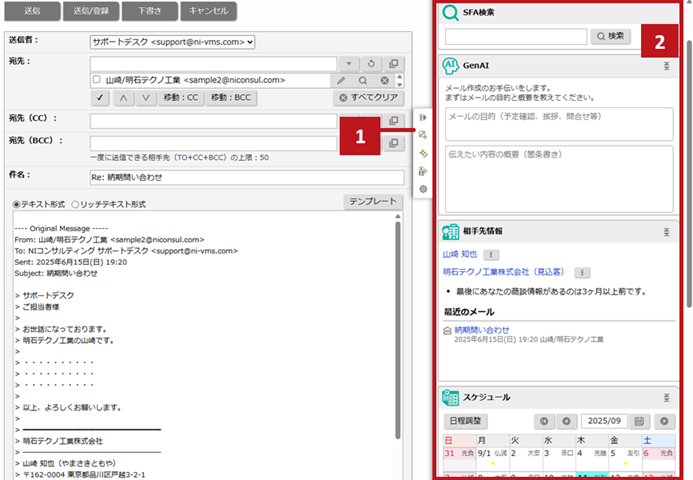Select the テキスト形式 radio button
Image resolution: width=693 pixels, height=480 pixels.
16,204
